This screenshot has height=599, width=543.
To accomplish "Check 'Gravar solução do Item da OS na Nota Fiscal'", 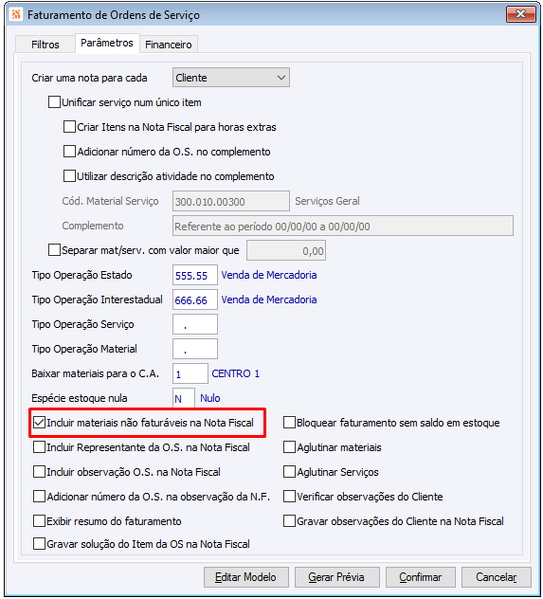I will (39, 544).
